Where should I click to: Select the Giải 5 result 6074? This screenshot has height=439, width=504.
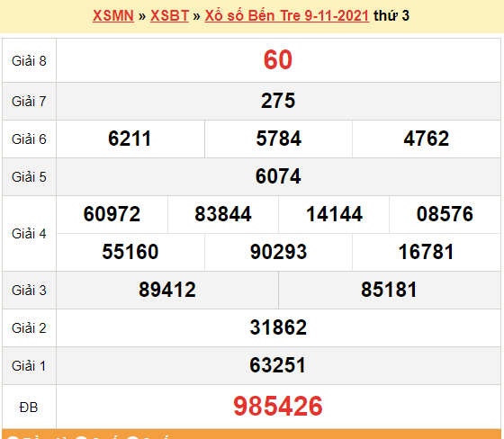pos(278,176)
